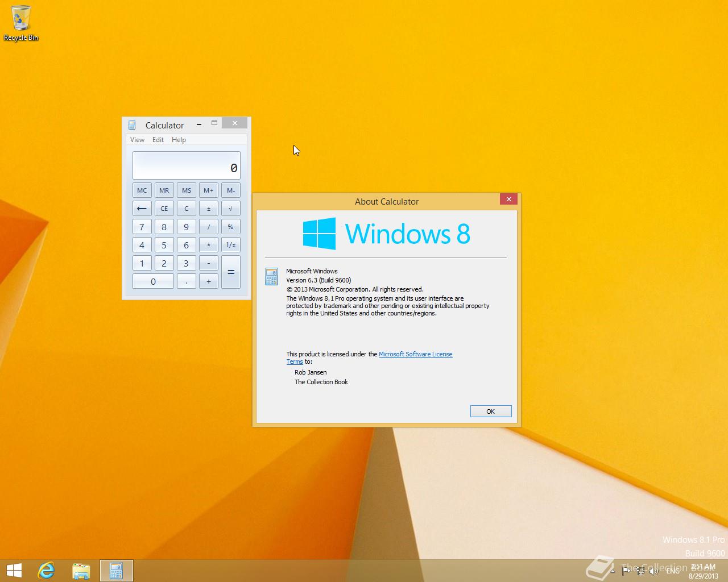
Task: Click the square root button
Action: click(231, 209)
